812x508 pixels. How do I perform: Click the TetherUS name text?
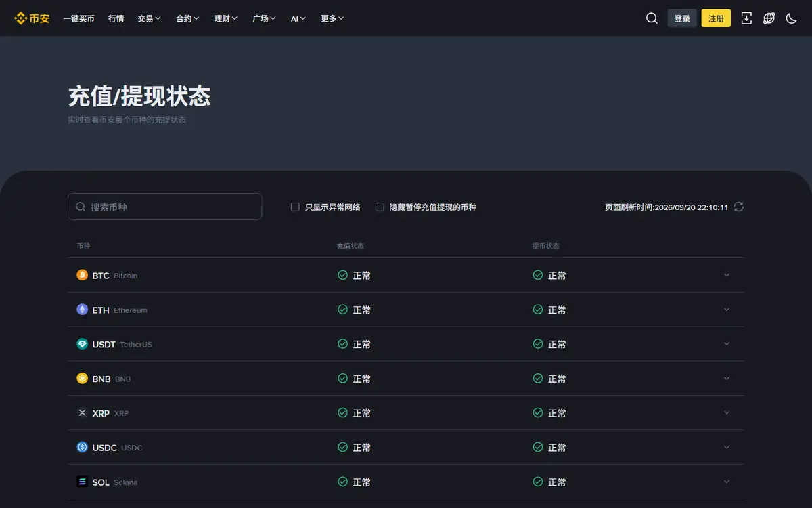click(136, 345)
